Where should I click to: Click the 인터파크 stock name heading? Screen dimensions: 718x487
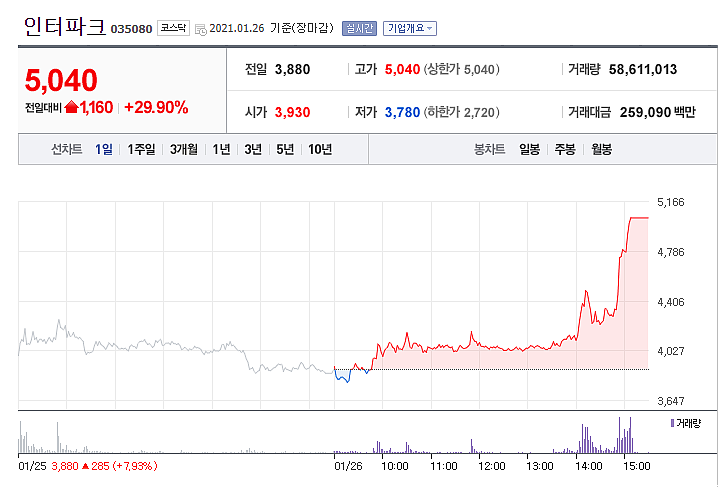click(x=65, y=27)
